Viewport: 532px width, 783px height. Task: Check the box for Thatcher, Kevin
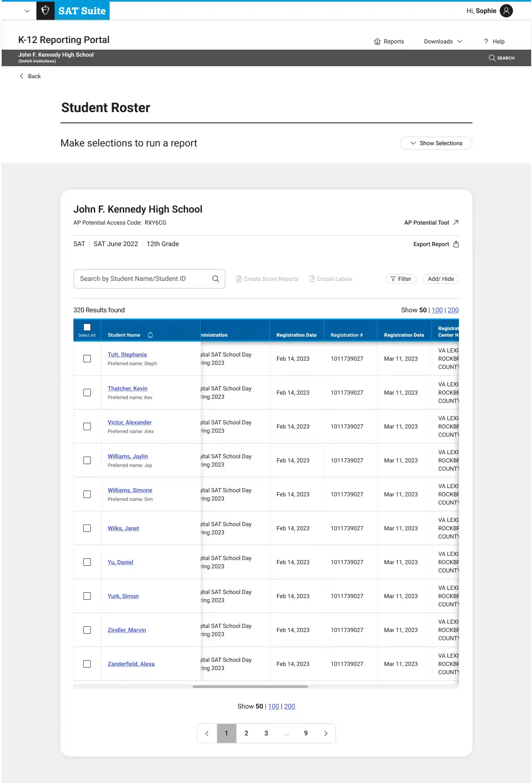point(87,393)
